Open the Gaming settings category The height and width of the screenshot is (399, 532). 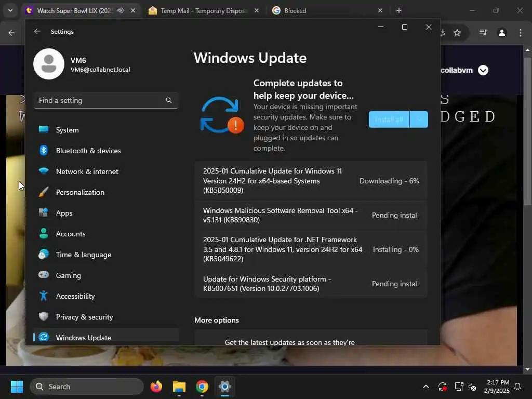(x=106, y=275)
